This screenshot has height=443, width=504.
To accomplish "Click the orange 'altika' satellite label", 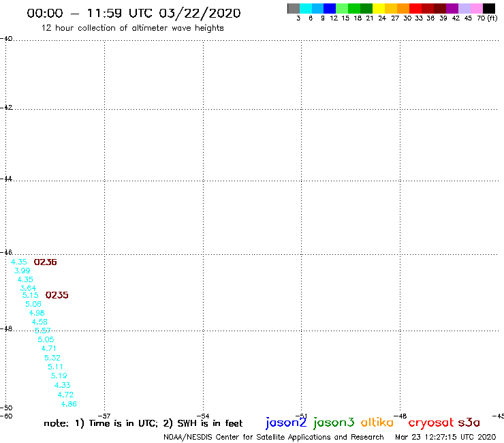I will pyautogui.click(x=377, y=423).
